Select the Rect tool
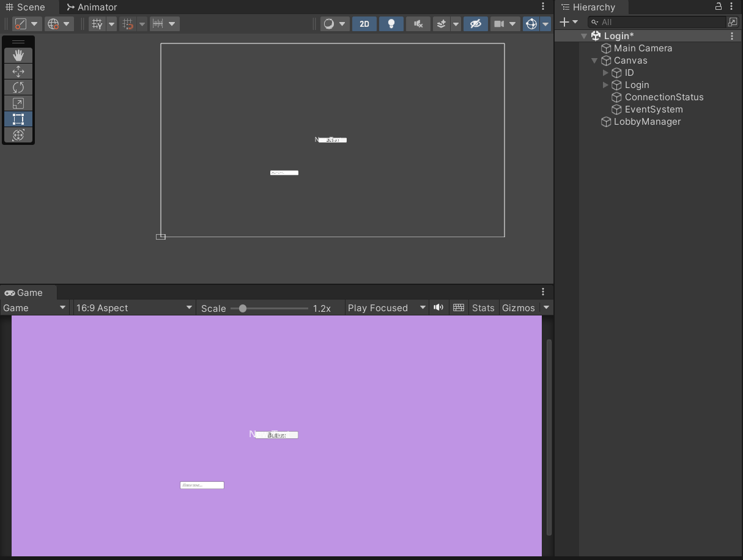The image size is (743, 560). coord(18,119)
